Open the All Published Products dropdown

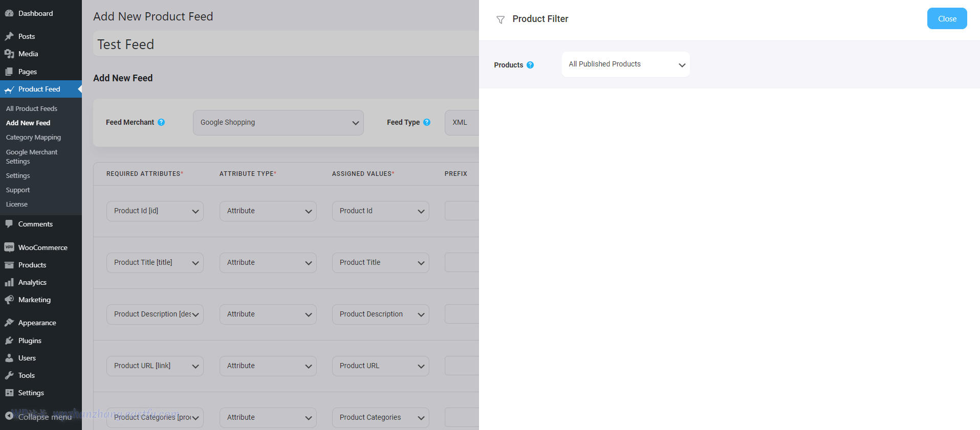point(625,64)
